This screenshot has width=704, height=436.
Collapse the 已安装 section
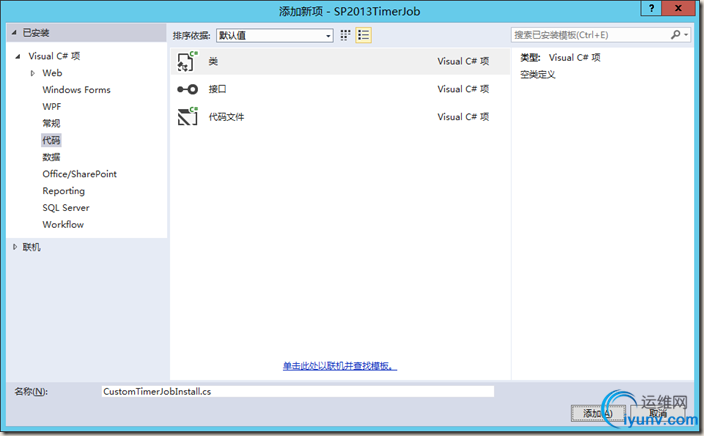click(14, 33)
